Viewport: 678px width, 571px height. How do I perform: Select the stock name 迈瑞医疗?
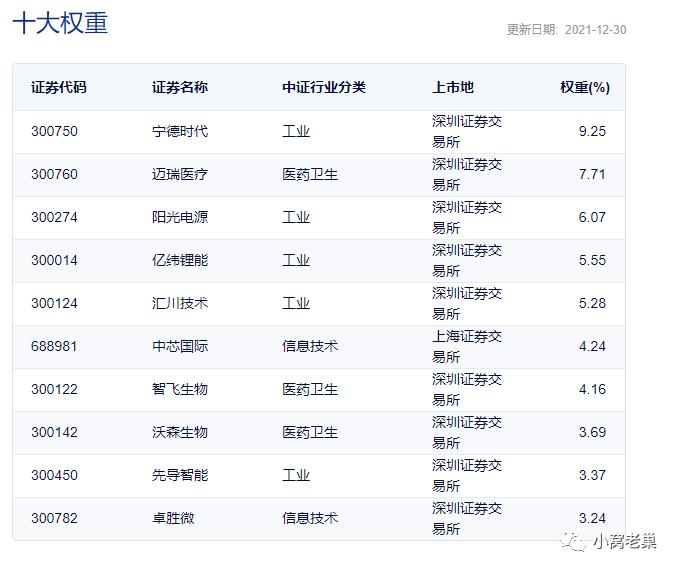180,174
